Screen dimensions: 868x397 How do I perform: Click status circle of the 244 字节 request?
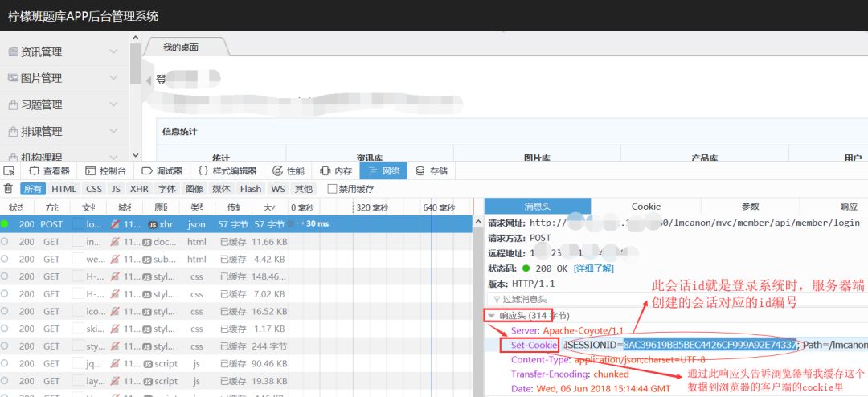[x=5, y=346]
